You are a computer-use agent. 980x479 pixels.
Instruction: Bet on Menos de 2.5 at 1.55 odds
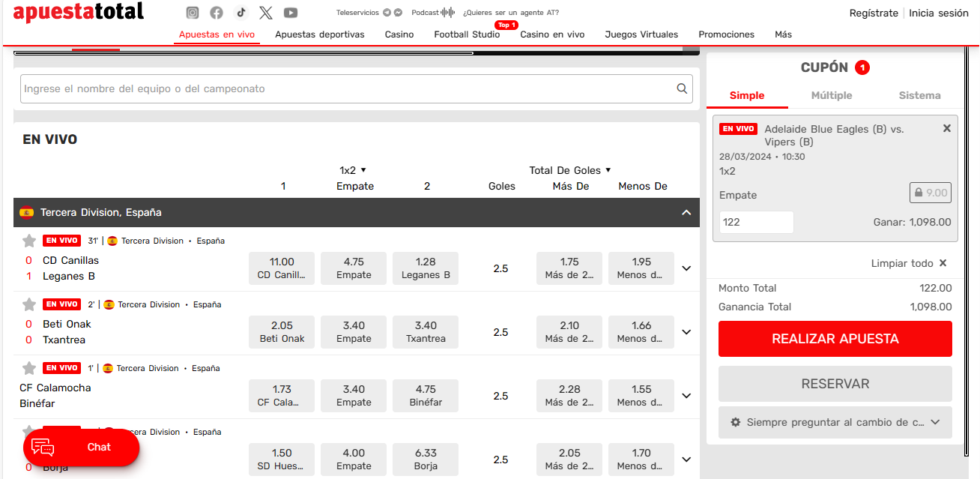641,396
